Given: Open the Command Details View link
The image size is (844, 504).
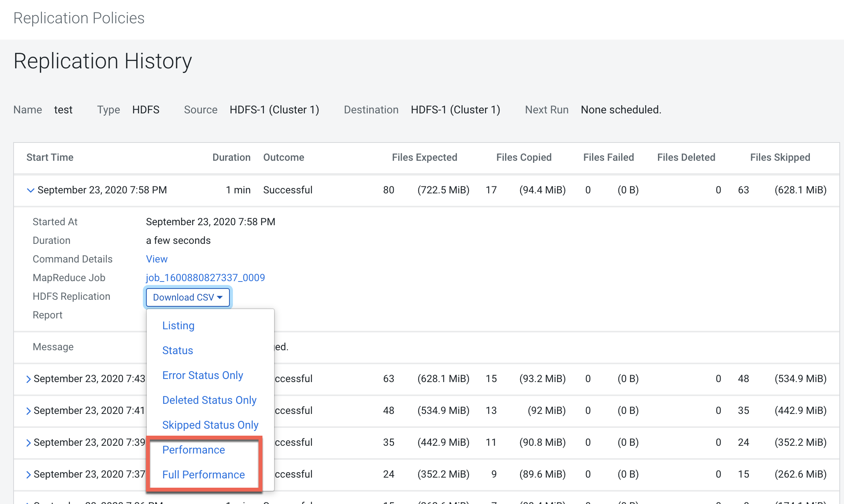Looking at the screenshot, I should click(157, 259).
